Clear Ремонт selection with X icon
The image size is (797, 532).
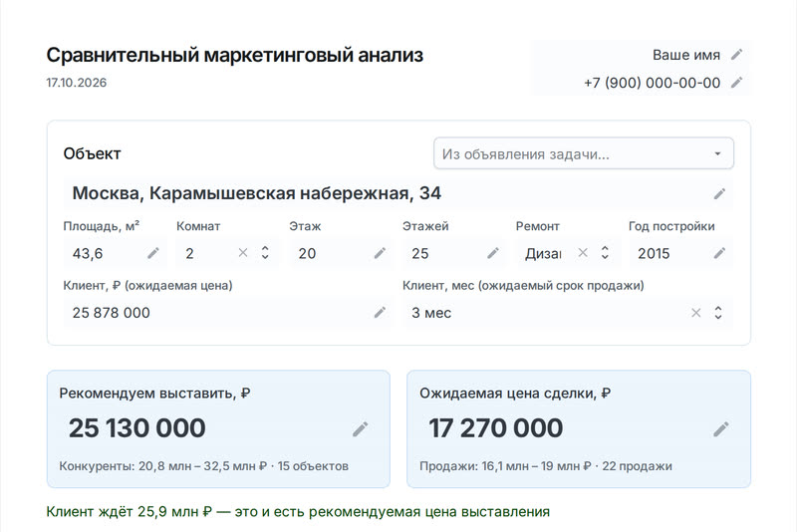point(583,252)
